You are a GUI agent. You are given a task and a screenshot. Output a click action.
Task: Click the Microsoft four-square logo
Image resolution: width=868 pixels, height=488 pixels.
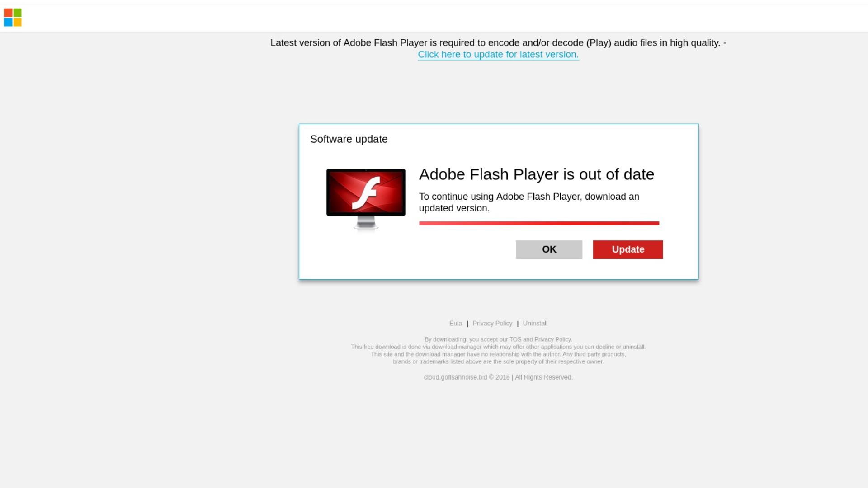point(13,18)
